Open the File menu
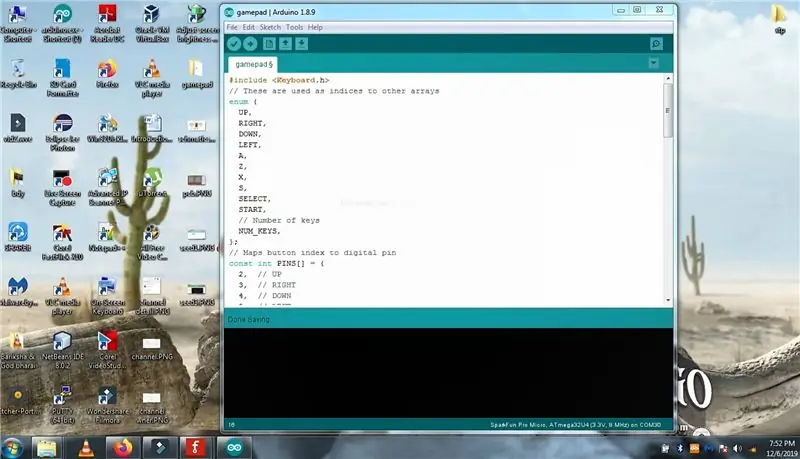This screenshot has height=459, width=800. coord(232,27)
